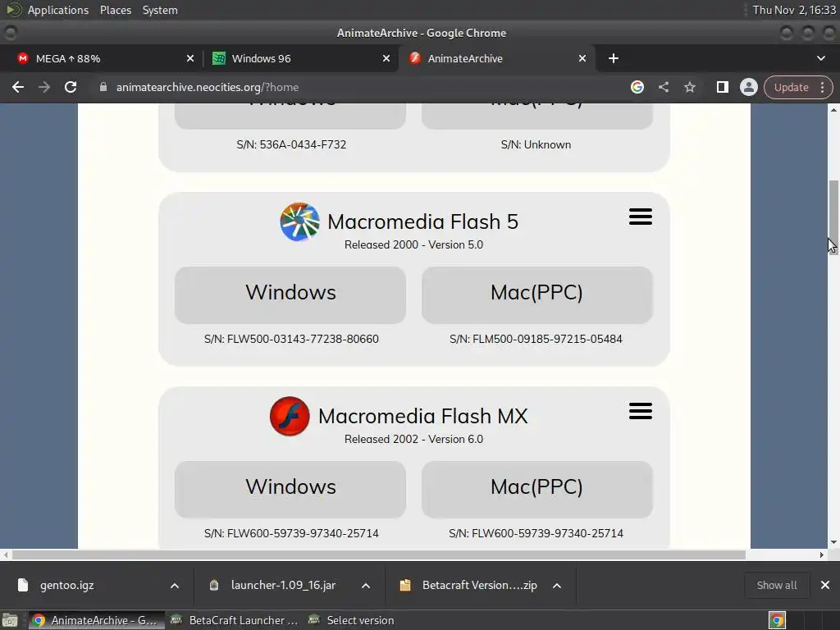840x630 pixels.
Task: Bookmark this page with the star icon
Action: point(689,87)
